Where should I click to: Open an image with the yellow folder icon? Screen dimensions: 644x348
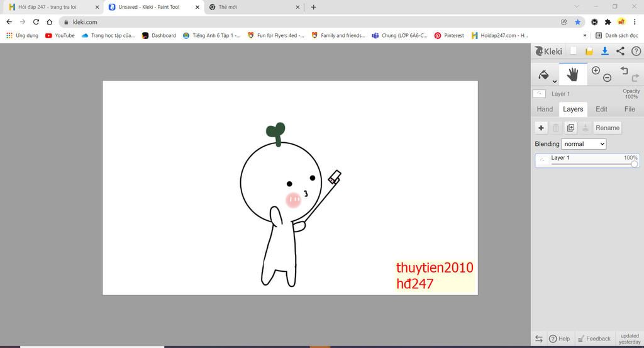click(589, 52)
